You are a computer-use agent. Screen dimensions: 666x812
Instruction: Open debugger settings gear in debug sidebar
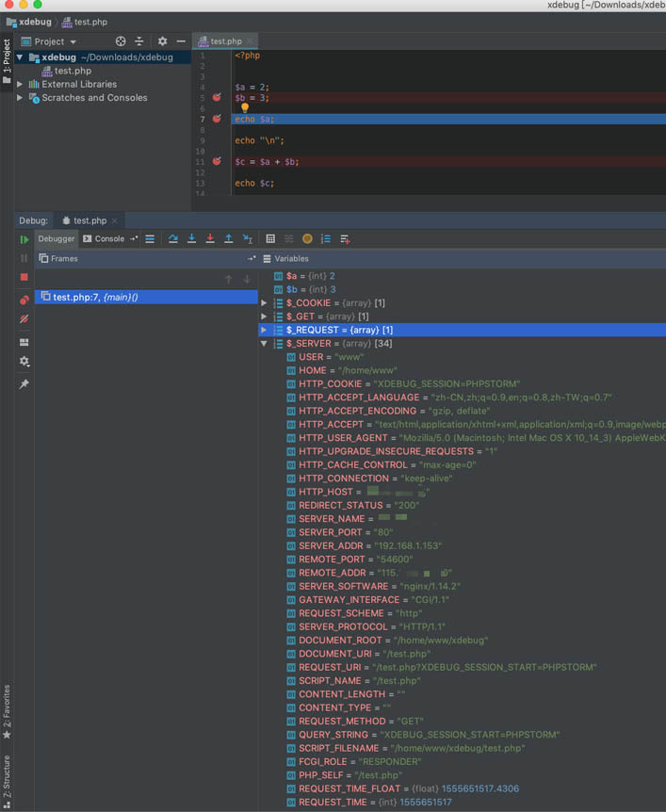[24, 362]
